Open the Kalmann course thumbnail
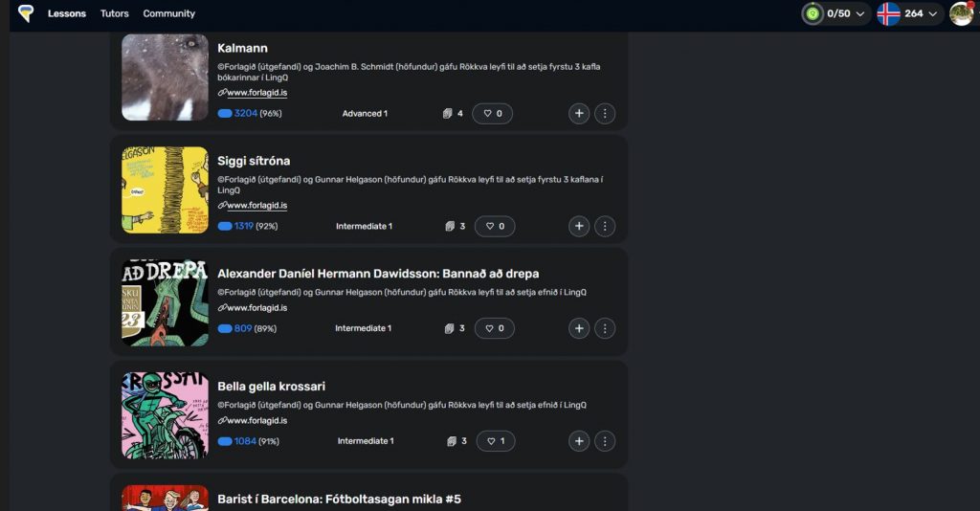980x511 pixels. click(x=165, y=77)
